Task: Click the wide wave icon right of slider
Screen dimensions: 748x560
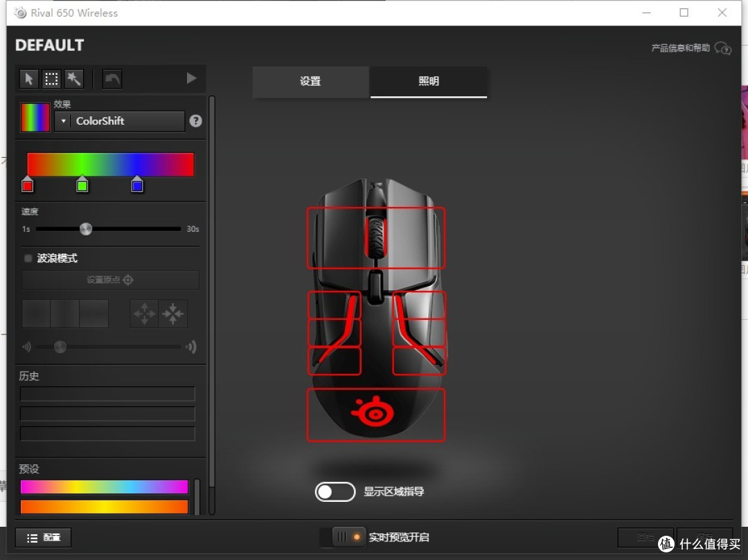Action: coord(191,347)
